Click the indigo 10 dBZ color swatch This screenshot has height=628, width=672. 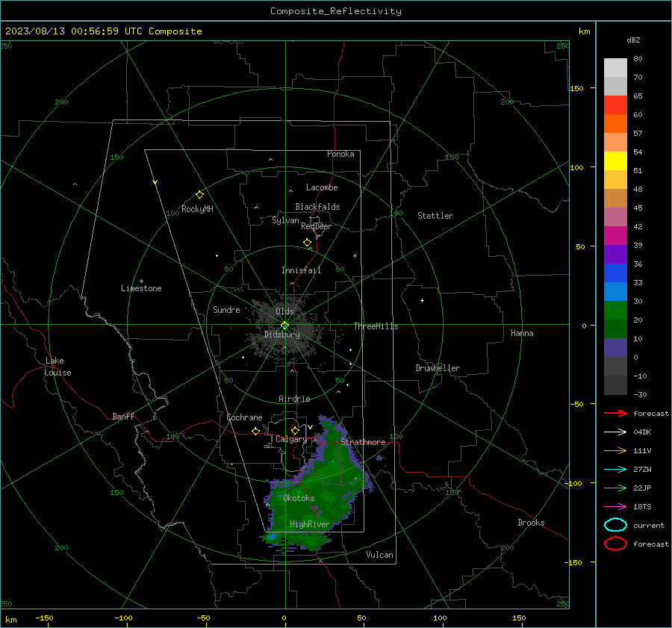(x=615, y=348)
